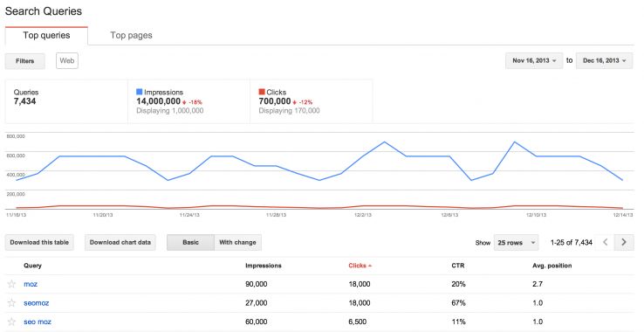
Task: Star the seo moz query row
Action: [11, 322]
